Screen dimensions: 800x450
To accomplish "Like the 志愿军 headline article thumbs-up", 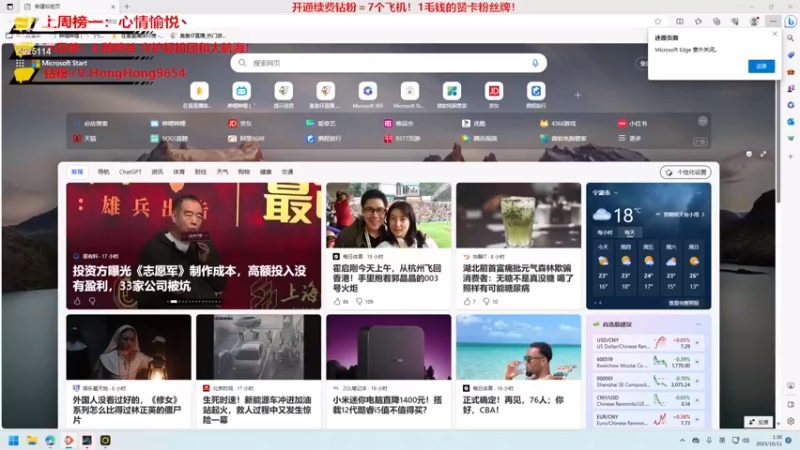I will (x=77, y=301).
